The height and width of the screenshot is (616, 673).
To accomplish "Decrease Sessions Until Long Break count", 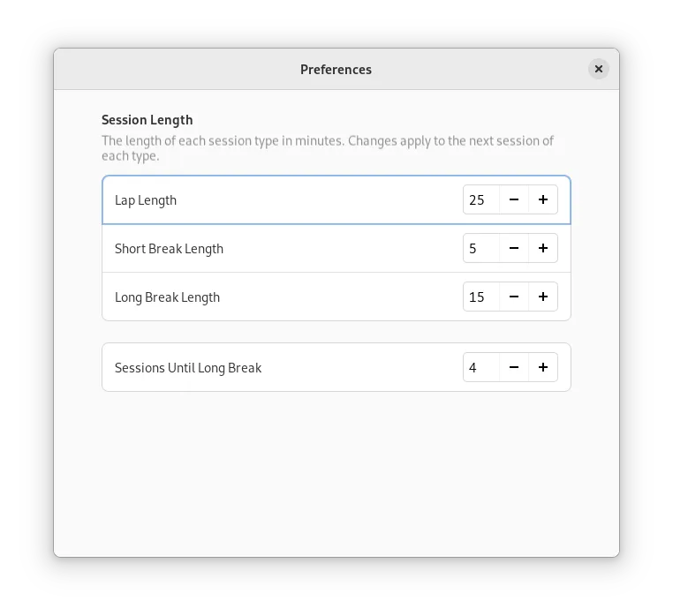I will point(514,367).
